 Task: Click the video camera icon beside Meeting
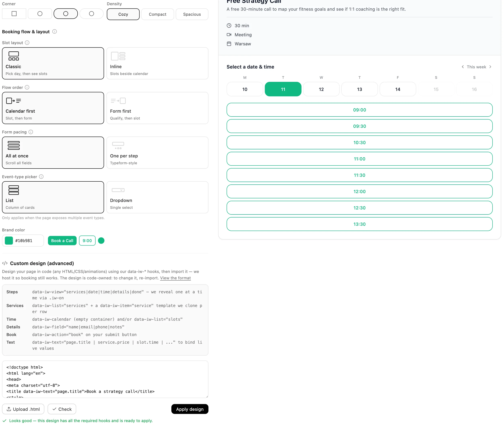pos(229,35)
